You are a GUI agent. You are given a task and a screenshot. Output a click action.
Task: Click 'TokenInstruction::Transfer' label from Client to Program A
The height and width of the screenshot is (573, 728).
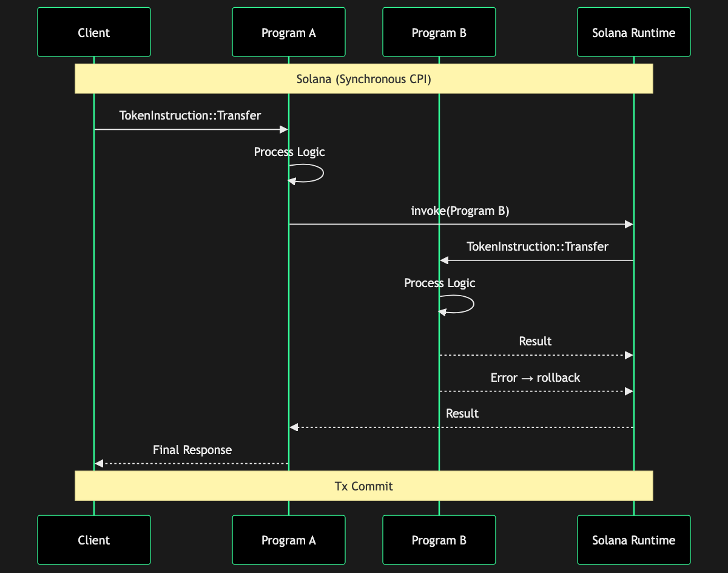pyautogui.click(x=190, y=115)
